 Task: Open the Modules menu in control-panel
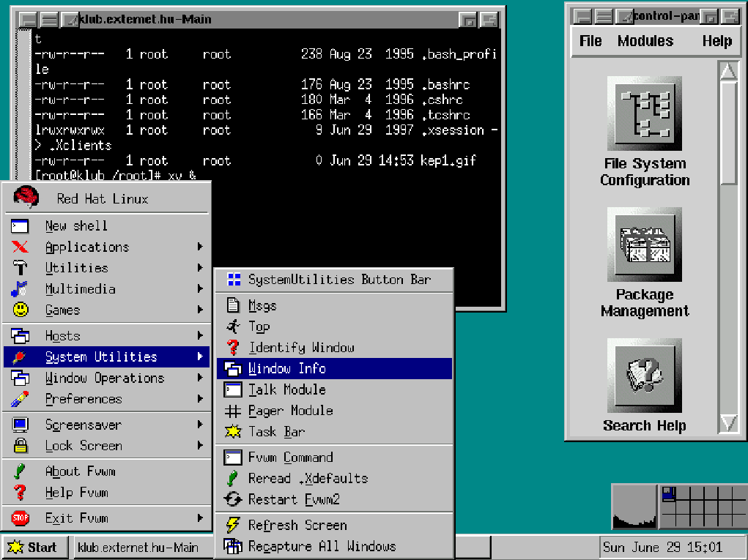click(645, 41)
